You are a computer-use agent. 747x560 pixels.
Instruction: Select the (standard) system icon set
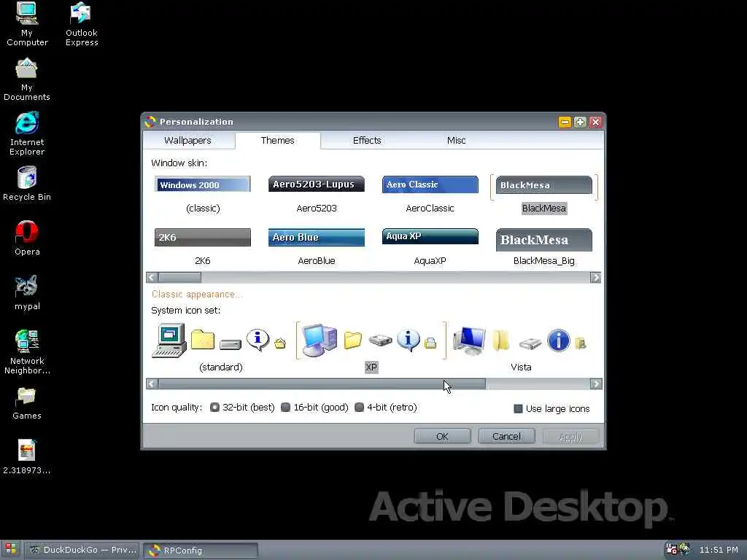[220, 347]
